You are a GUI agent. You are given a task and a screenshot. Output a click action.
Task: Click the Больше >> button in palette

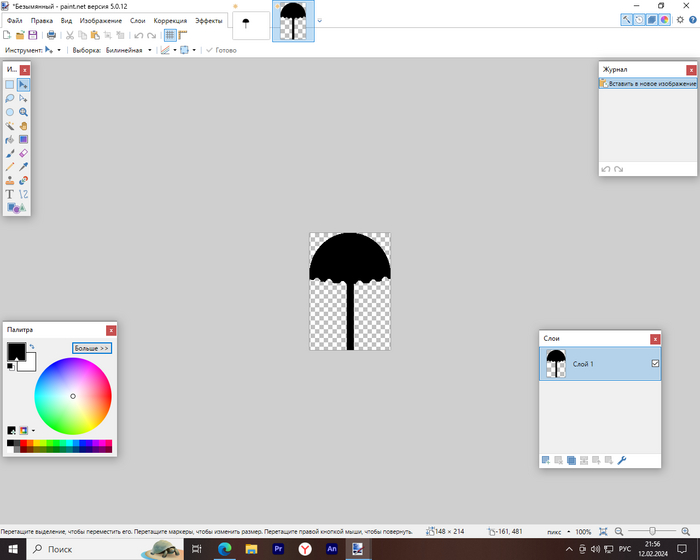pyautogui.click(x=92, y=348)
